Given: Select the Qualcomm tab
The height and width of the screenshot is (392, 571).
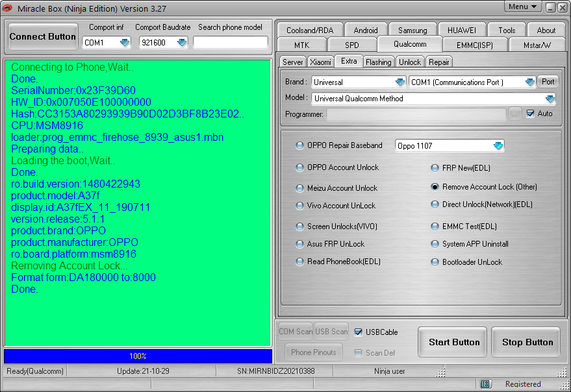Looking at the screenshot, I should [x=410, y=44].
